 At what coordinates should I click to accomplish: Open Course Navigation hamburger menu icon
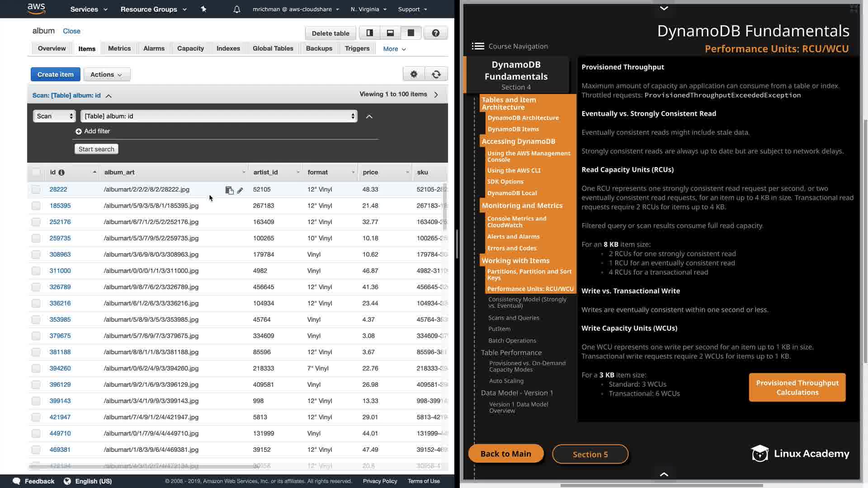(478, 46)
